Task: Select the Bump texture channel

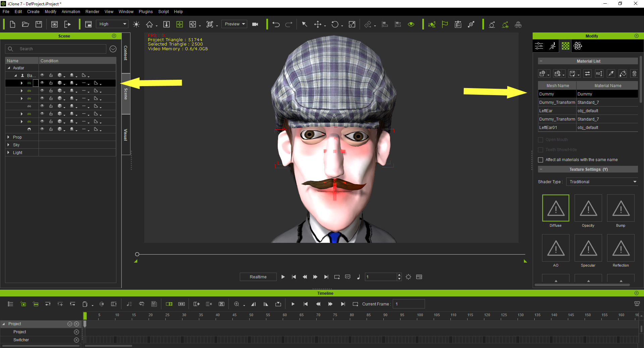Action: 621,208
